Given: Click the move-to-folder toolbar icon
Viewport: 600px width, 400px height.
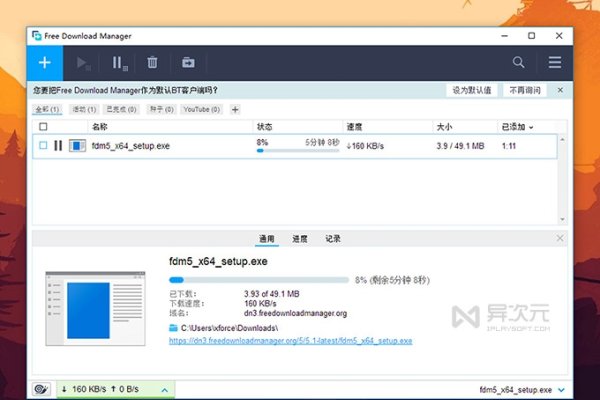Looking at the screenshot, I should click(x=188, y=62).
